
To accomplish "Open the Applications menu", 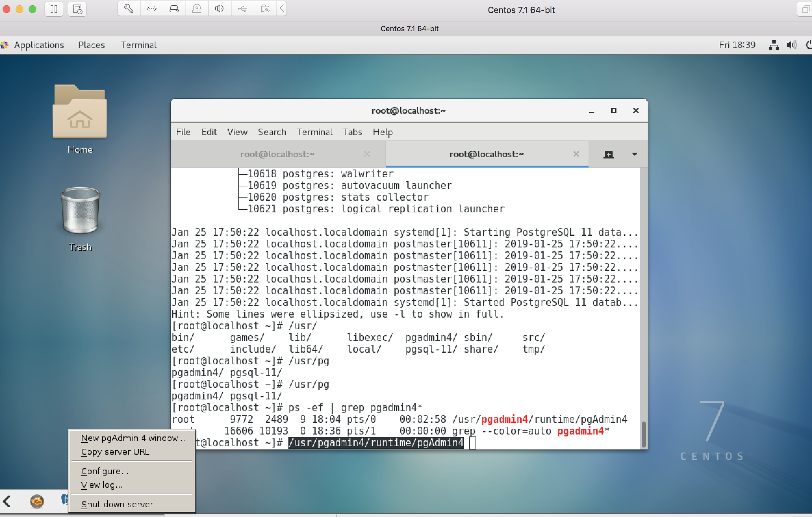I will pyautogui.click(x=38, y=45).
